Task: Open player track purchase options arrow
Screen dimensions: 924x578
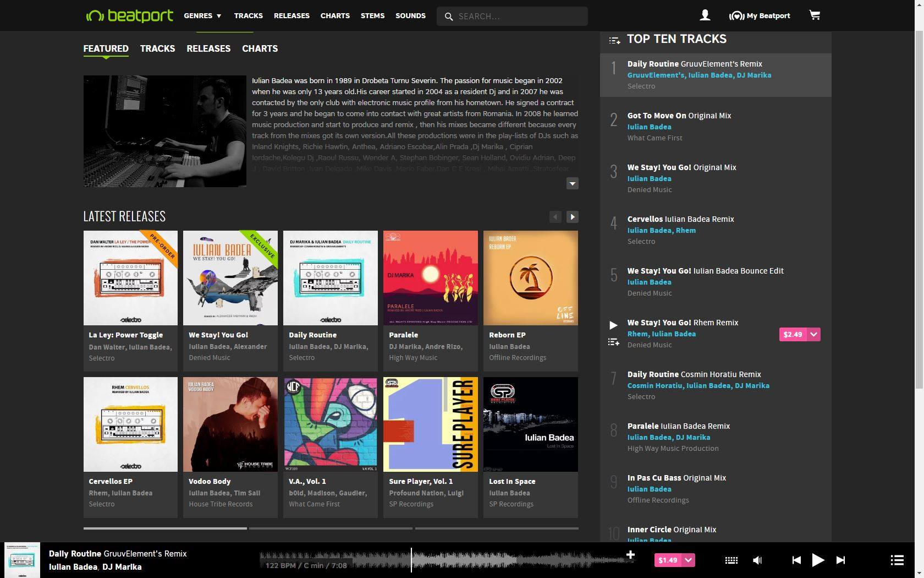Action: [688, 560]
